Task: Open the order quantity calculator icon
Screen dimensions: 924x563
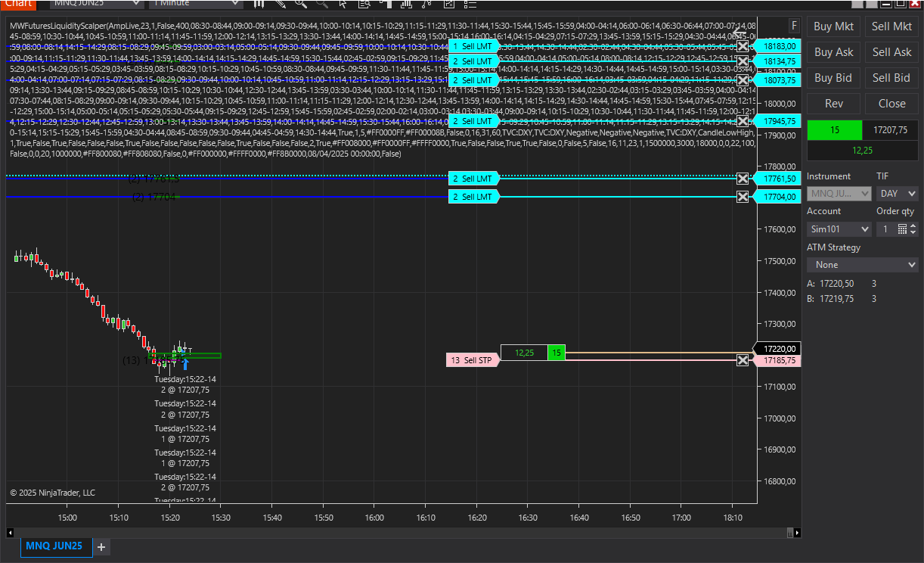Action: coord(902,229)
